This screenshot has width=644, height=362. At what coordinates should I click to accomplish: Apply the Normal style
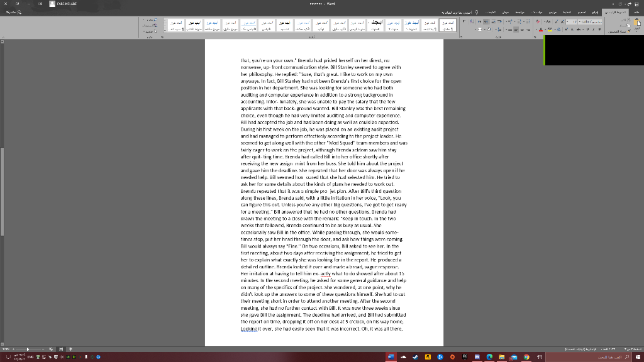447,25
